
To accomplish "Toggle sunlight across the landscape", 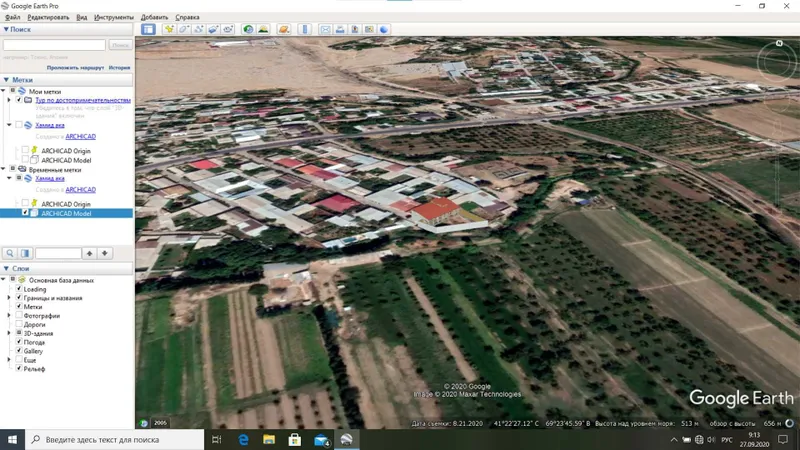I will 263,29.
